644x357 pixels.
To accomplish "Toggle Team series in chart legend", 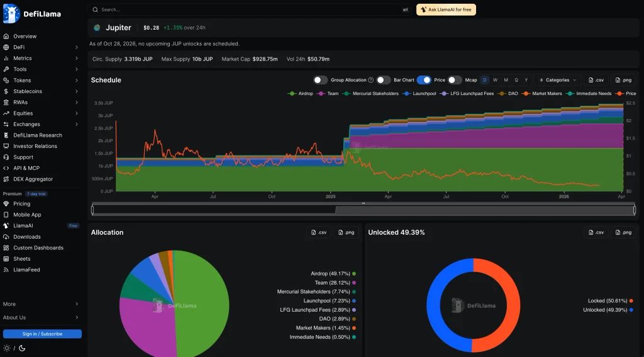I will click(x=328, y=94).
